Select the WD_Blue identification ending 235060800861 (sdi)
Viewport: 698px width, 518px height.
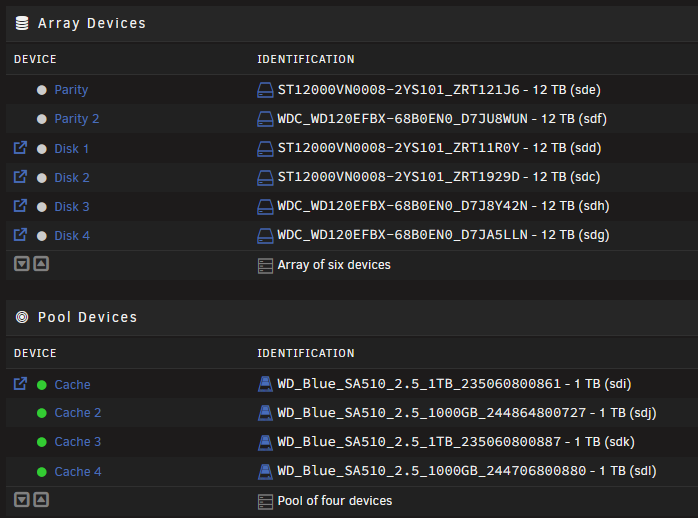click(x=454, y=384)
